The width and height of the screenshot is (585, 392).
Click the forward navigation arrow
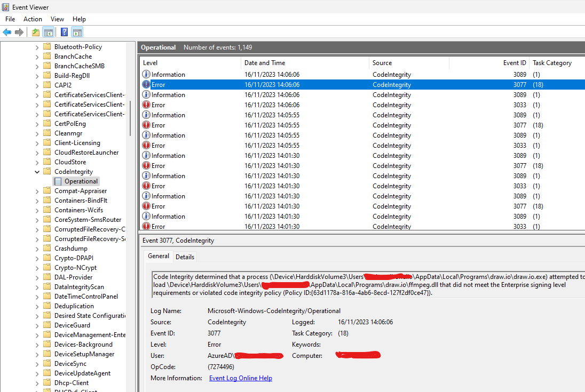18,31
